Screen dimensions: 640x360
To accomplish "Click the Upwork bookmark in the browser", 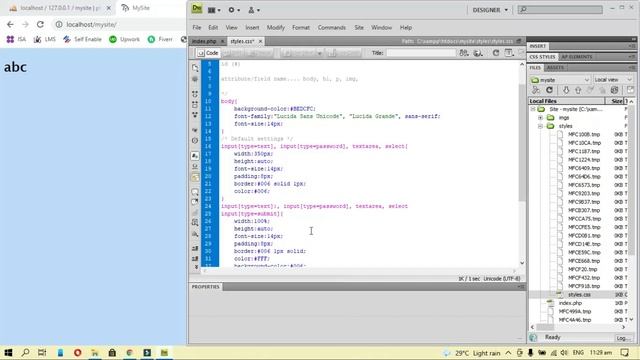I will [x=124, y=39].
